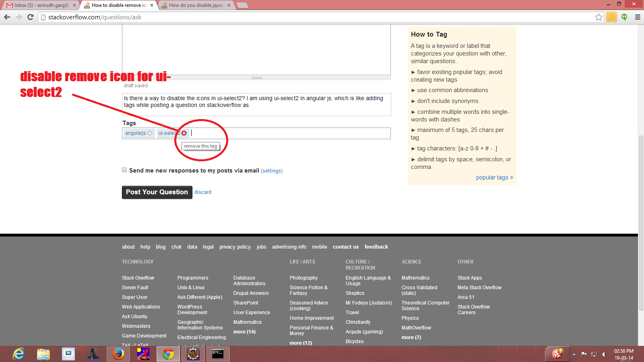
Task: Close the 'How do you disable jquery' tab
Action: point(229,5)
